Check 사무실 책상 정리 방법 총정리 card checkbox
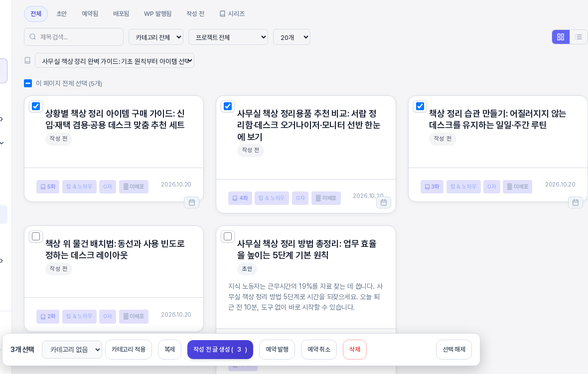Screen dimensions: 588x374 coord(228,236)
